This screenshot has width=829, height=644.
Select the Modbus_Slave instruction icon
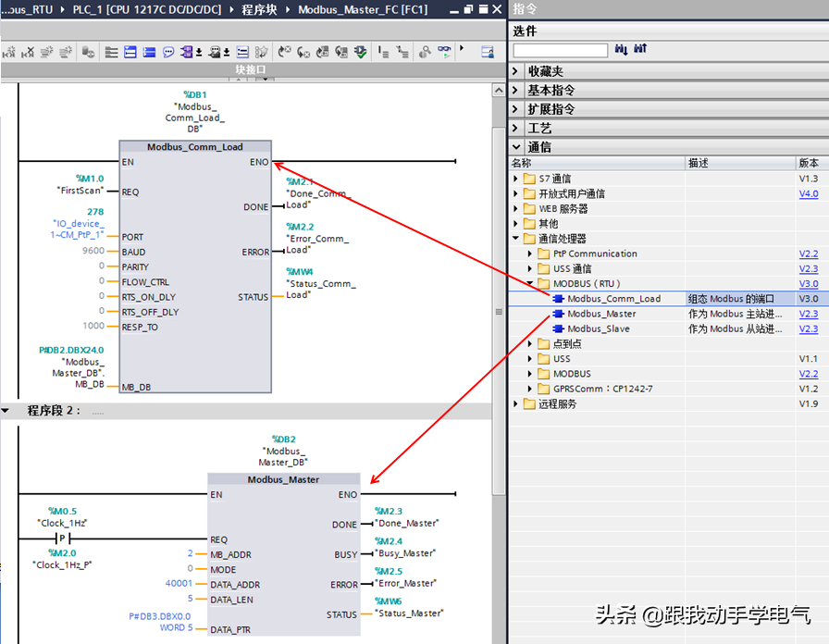(x=558, y=328)
